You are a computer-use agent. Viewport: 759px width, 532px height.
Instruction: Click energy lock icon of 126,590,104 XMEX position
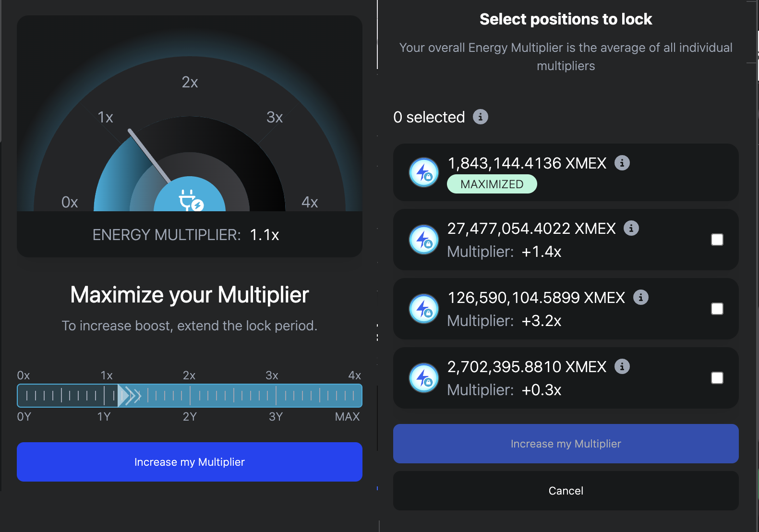pos(424,309)
